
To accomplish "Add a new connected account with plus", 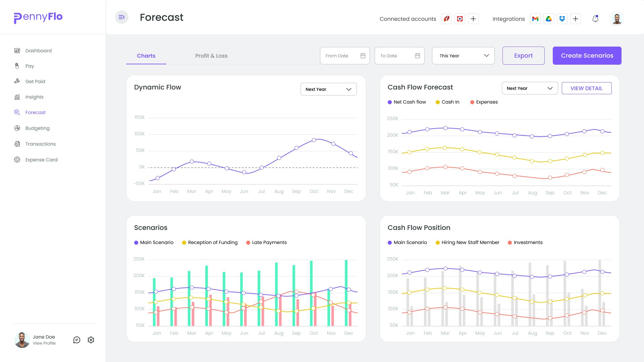I will [x=473, y=19].
